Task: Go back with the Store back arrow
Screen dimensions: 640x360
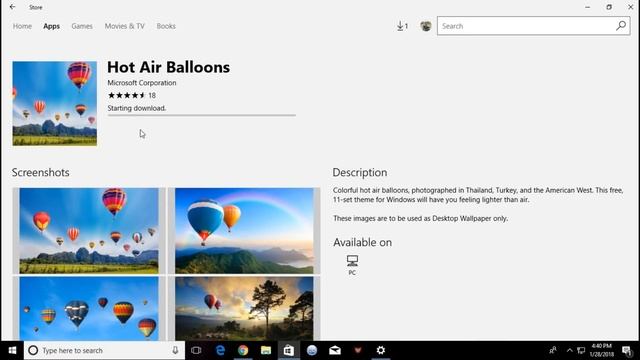Action: coord(12,7)
